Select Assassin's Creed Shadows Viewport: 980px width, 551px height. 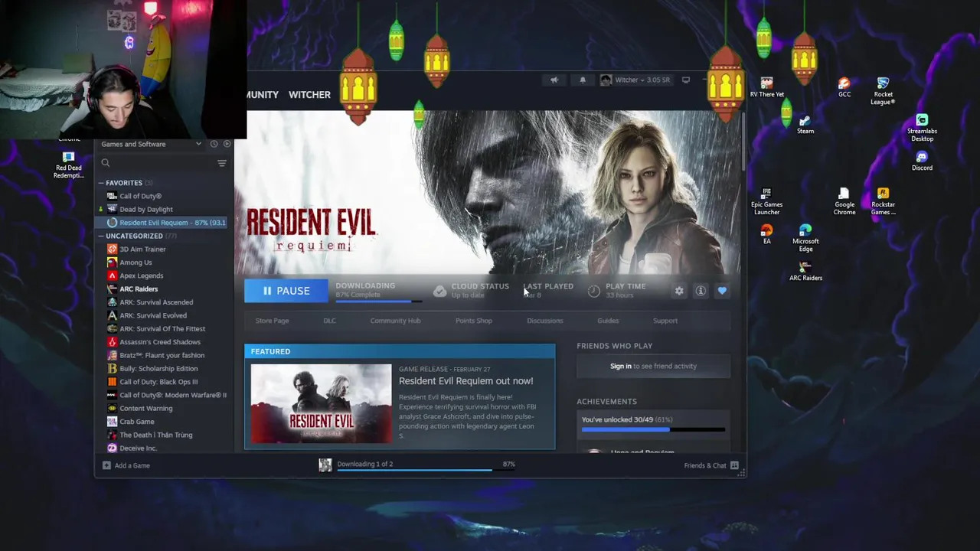[x=159, y=342]
